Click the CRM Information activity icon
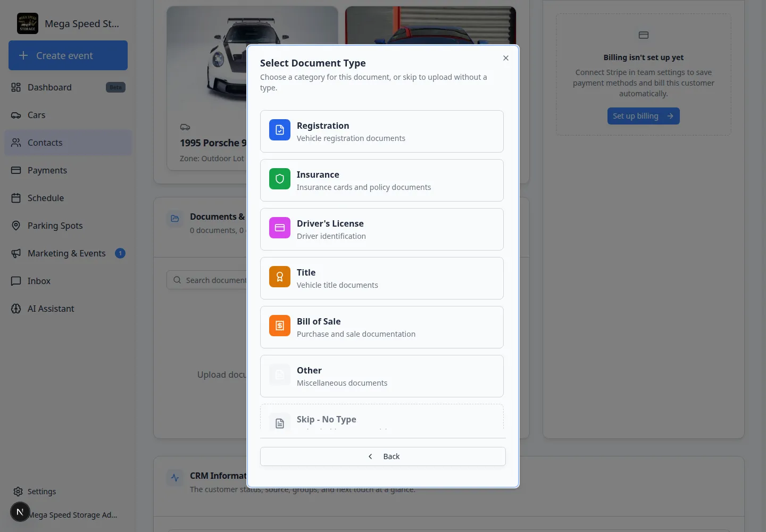Image resolution: width=766 pixels, height=532 pixels. (x=175, y=478)
